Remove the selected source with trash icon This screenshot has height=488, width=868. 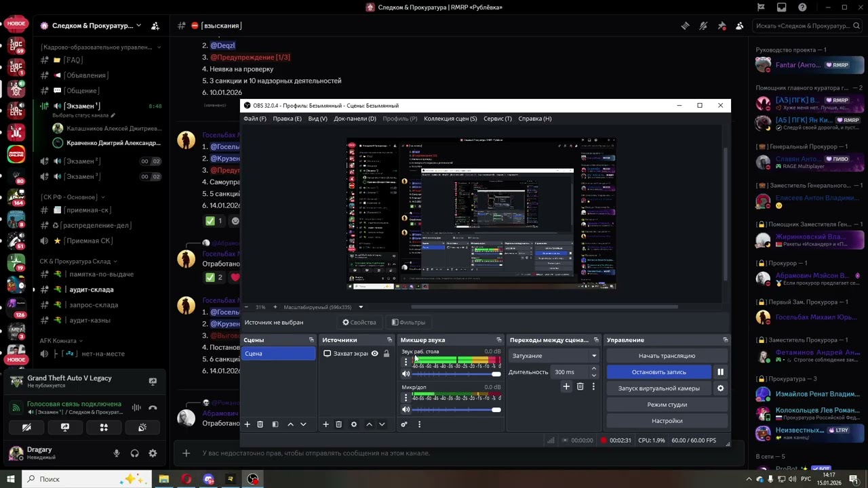coord(338,424)
